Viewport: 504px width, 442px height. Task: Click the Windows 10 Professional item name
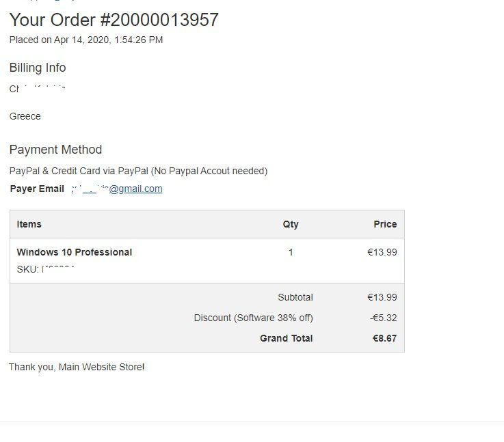point(75,252)
